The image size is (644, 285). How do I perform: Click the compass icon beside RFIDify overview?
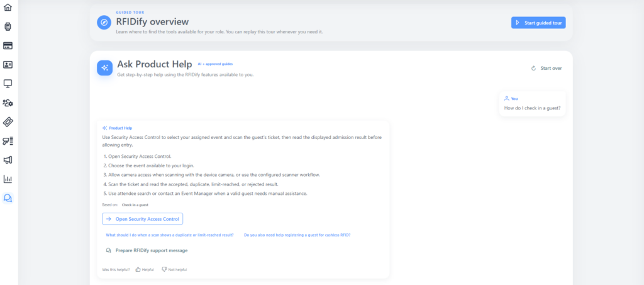point(104,22)
